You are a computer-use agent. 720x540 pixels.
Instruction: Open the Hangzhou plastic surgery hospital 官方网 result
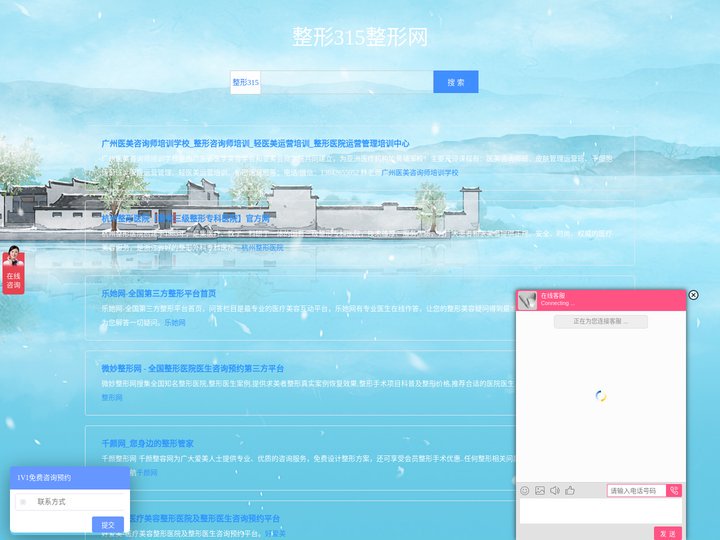coord(186,219)
